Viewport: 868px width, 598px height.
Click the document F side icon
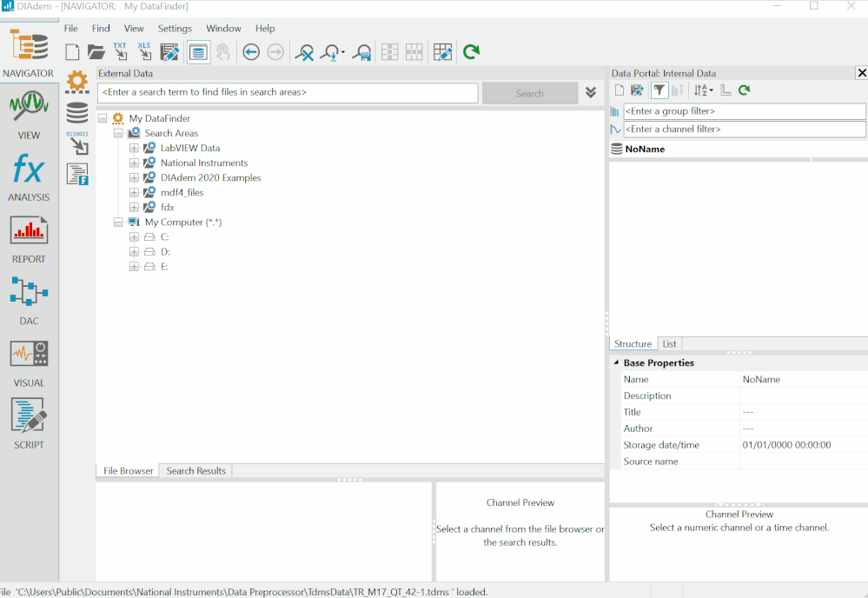77,174
